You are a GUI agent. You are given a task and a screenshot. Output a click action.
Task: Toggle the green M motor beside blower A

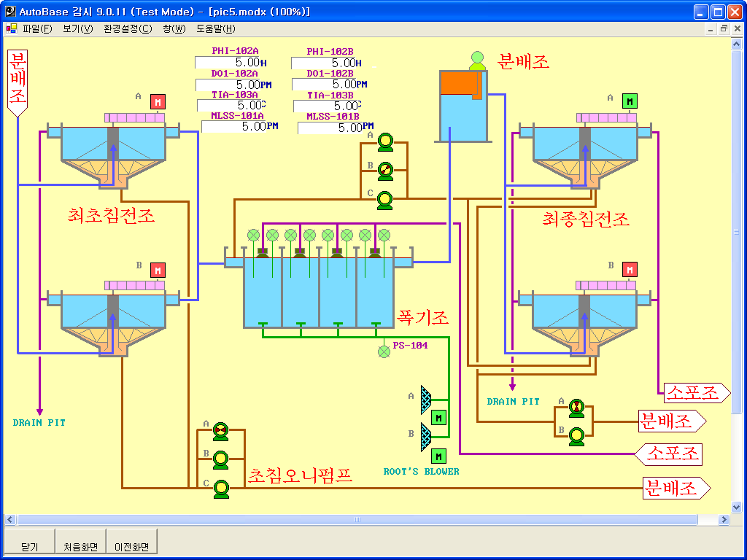point(438,418)
